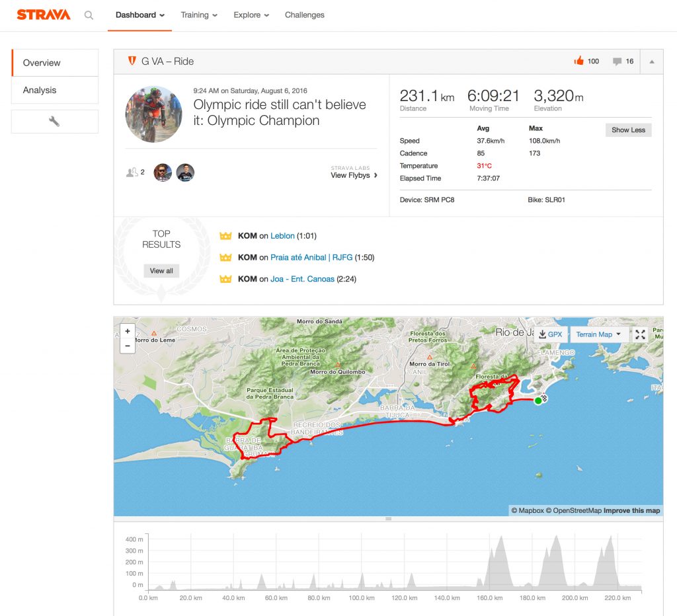
Task: Open the Dashboard menu
Action: pyautogui.click(x=140, y=15)
